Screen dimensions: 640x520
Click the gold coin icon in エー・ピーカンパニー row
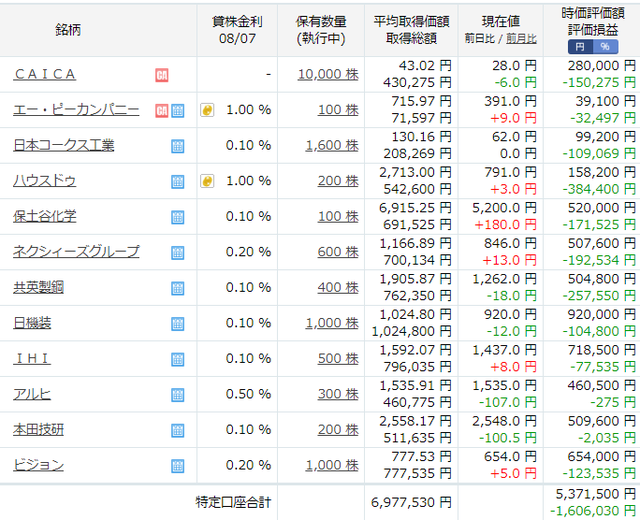pos(207,110)
